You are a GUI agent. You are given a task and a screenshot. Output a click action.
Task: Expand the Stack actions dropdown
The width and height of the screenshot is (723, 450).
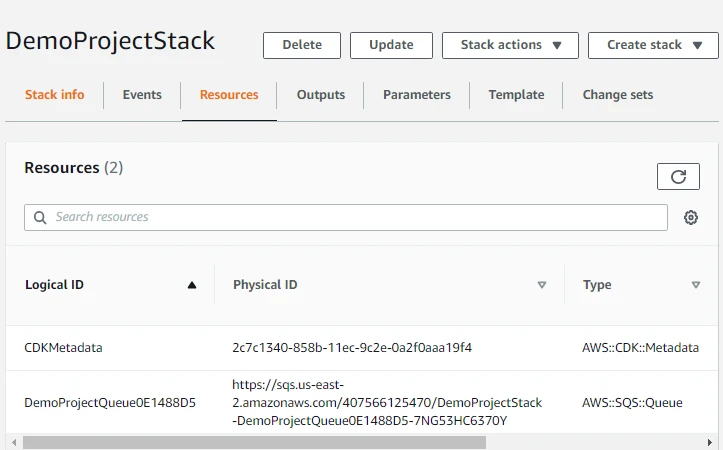(509, 45)
